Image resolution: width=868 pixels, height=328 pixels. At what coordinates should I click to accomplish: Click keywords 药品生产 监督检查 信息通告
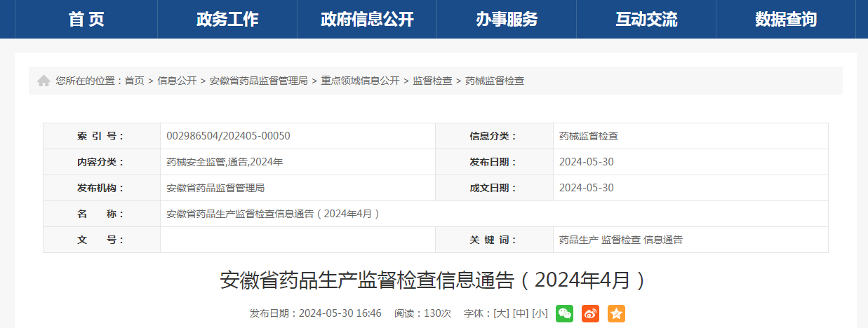tap(621, 240)
